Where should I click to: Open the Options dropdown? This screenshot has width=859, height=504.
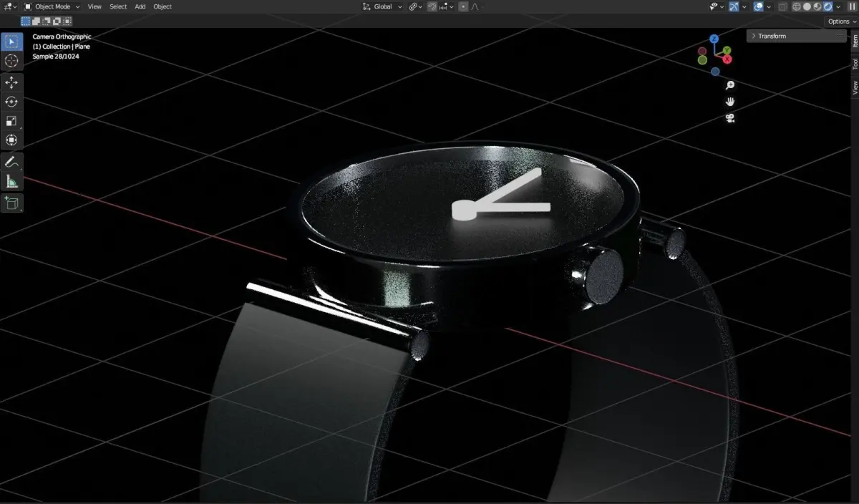pyautogui.click(x=841, y=21)
